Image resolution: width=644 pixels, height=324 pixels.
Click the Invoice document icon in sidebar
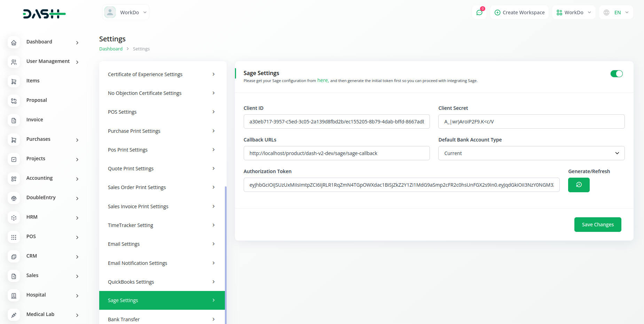14,120
